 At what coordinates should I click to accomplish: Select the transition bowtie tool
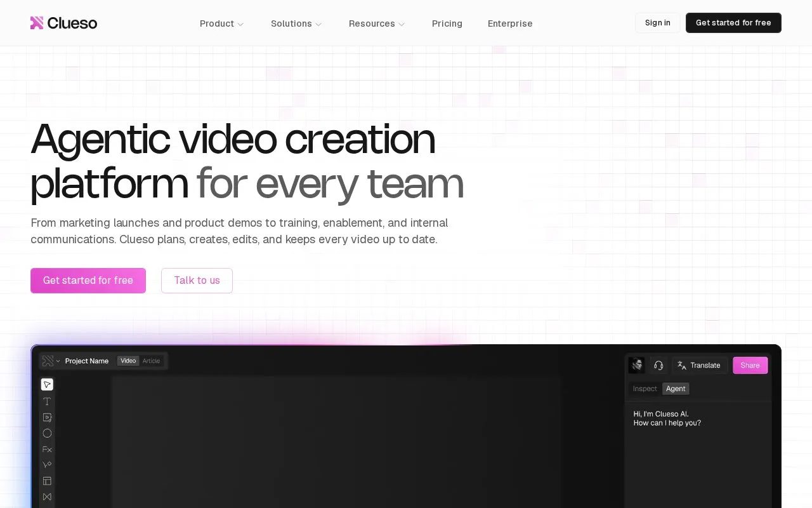(x=47, y=497)
